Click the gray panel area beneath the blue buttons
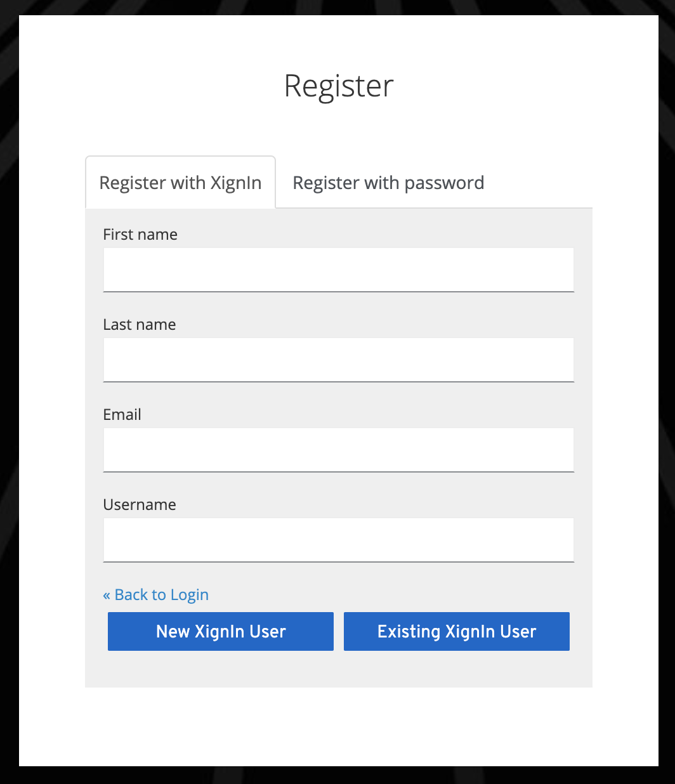The width and height of the screenshot is (675, 784). pyautogui.click(x=338, y=669)
